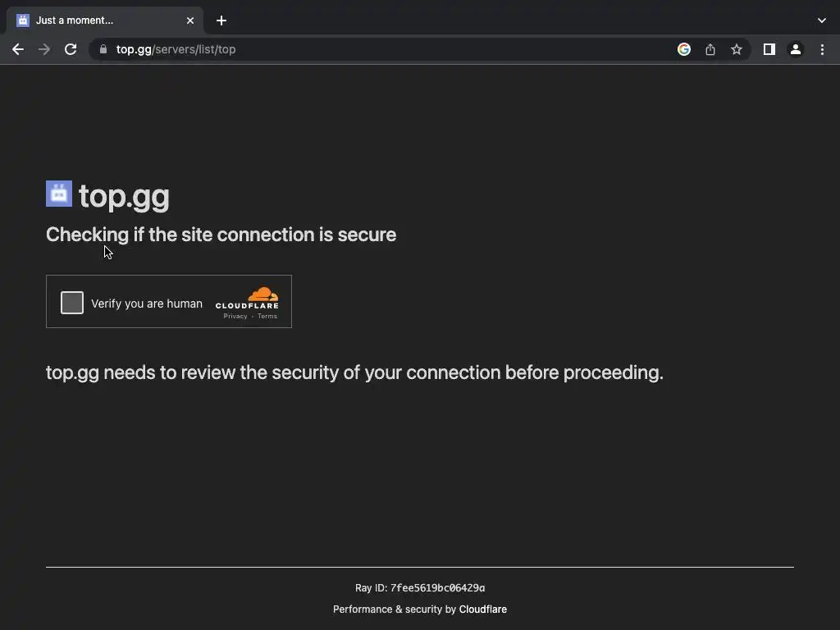Expand the tab search chevron
Image resolution: width=840 pixels, height=630 pixels.
pos(822,21)
